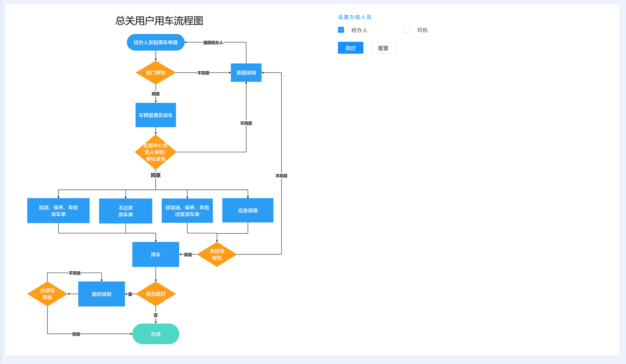The image size is (626, 364).
Task: Click the 是否超时 decision diamond
Action: pos(156,294)
